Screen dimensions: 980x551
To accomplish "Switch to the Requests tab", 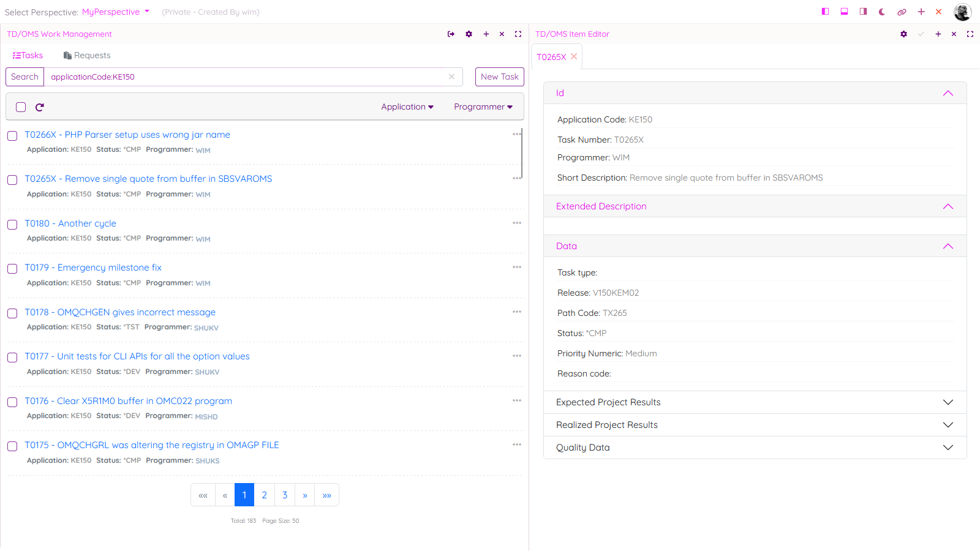I will click(86, 55).
